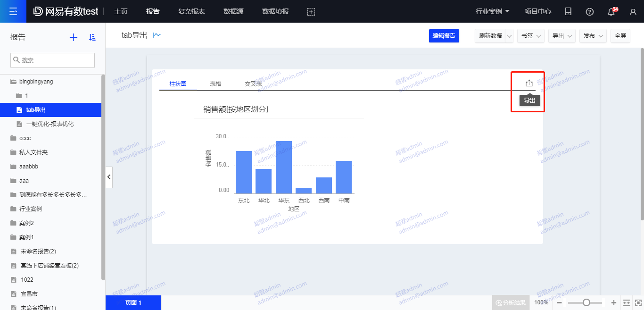Collapse the left sidebar panel
The image size is (644, 310).
109,177
